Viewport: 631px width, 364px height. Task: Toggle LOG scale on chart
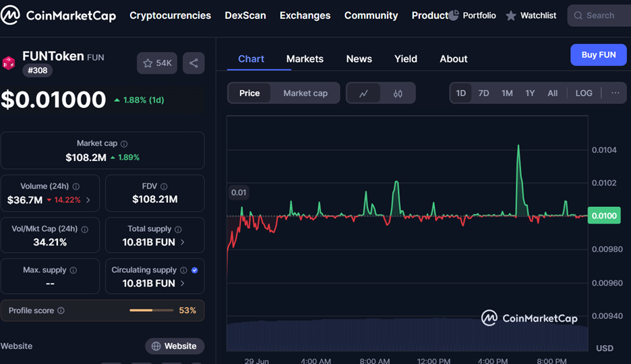pyautogui.click(x=584, y=93)
